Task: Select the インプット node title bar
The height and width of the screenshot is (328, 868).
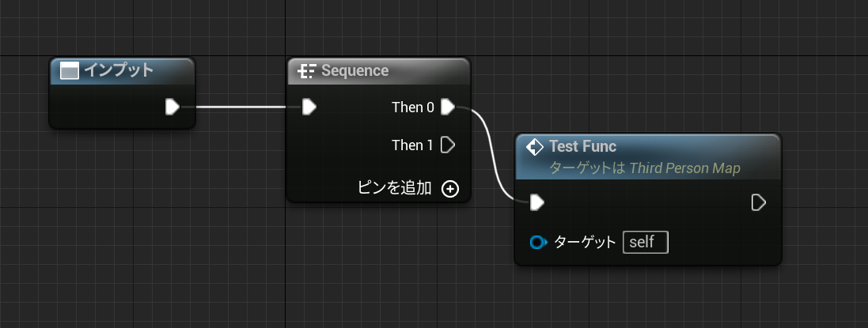Action: tap(122, 71)
